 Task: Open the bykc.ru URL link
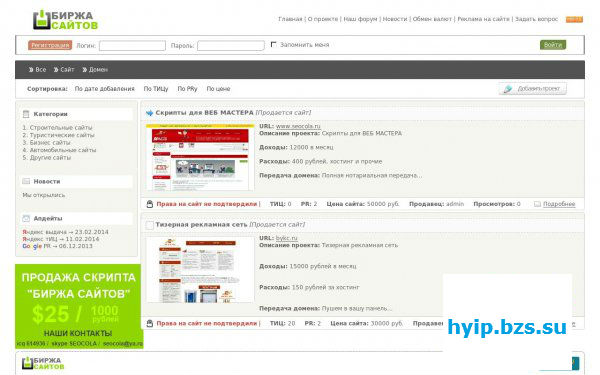click(x=286, y=238)
